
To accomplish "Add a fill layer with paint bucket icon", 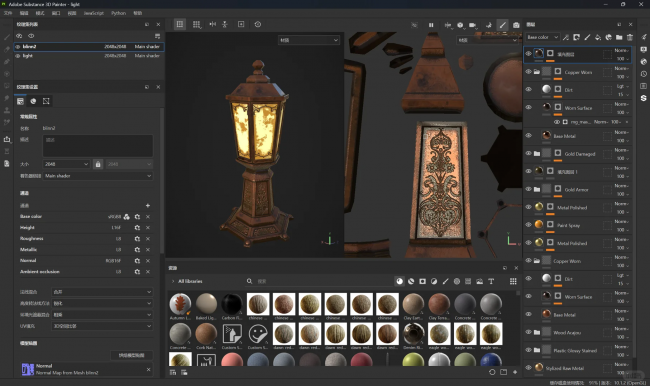I will click(598, 37).
